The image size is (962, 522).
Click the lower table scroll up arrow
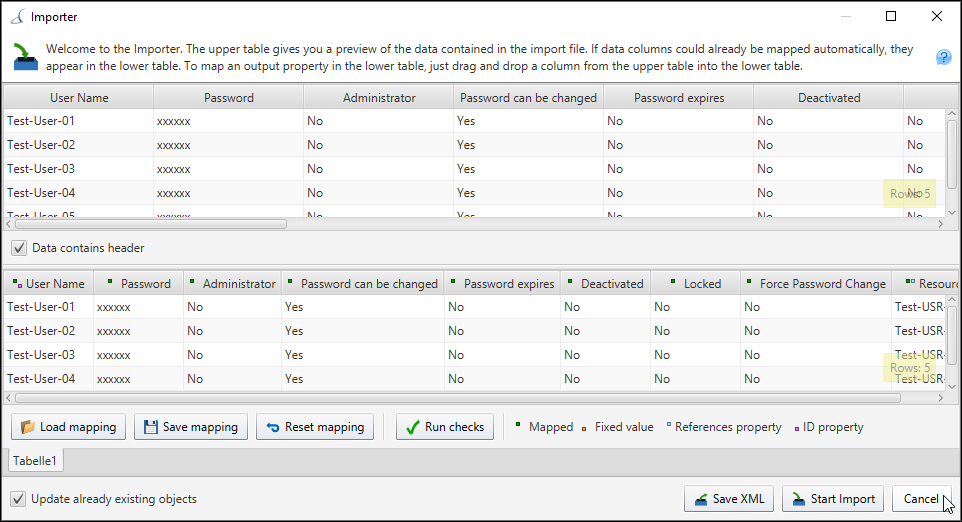952,299
